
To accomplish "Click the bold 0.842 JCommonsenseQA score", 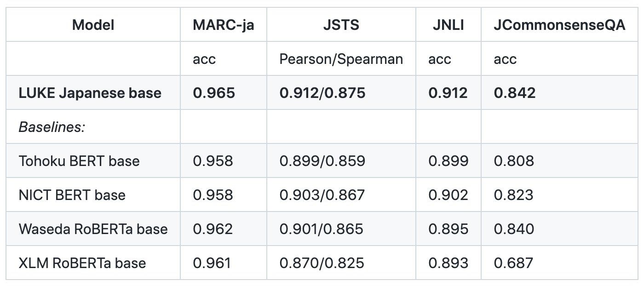I will 515,93.
